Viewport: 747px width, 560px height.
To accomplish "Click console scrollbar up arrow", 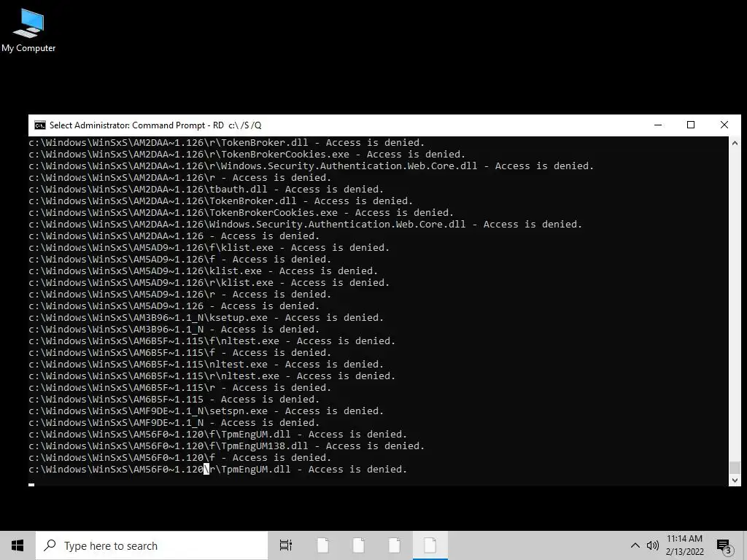I will pyautogui.click(x=735, y=143).
